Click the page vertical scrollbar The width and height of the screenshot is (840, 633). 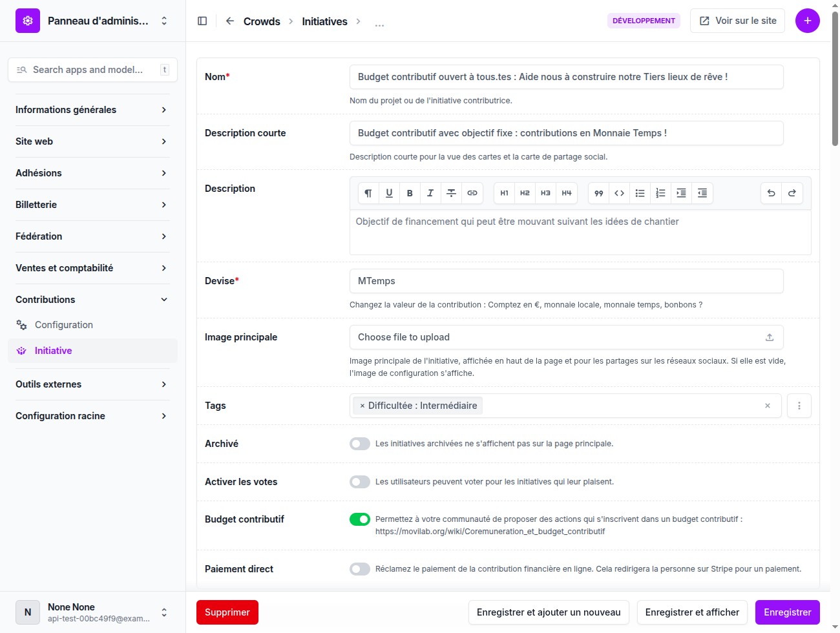(835, 78)
